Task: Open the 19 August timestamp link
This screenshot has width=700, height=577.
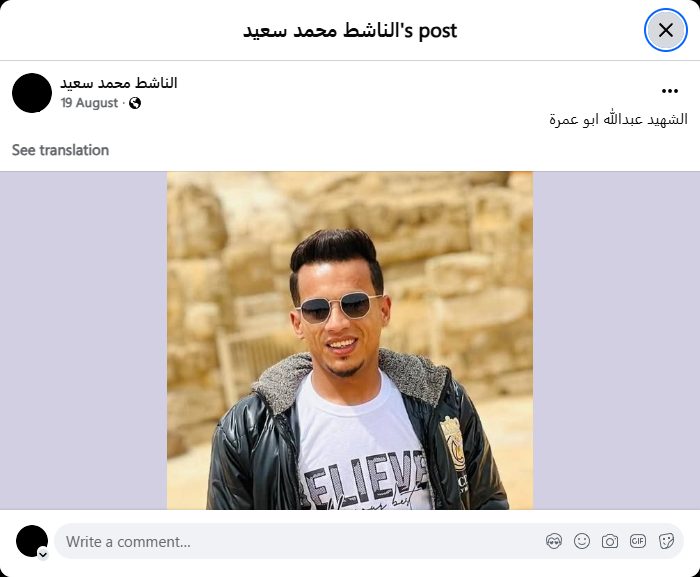Action: [x=89, y=103]
